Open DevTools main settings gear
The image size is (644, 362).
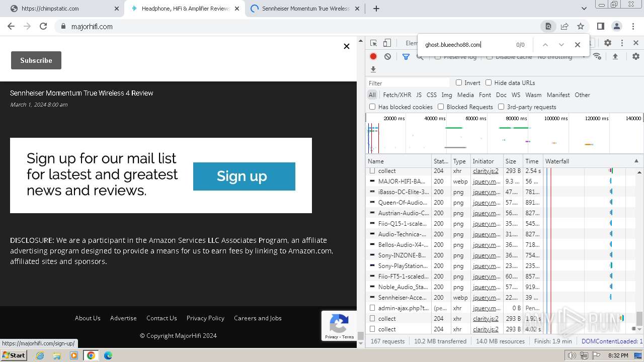pyautogui.click(x=608, y=43)
